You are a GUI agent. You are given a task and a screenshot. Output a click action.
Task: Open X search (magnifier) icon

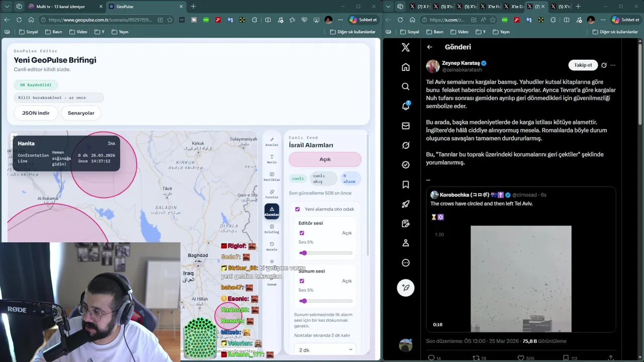click(406, 86)
